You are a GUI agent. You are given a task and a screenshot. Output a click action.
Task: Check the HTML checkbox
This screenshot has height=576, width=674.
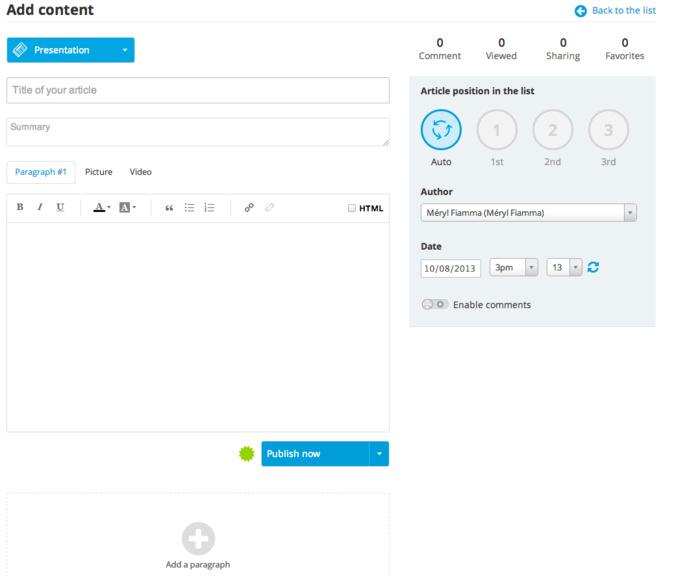tap(351, 208)
